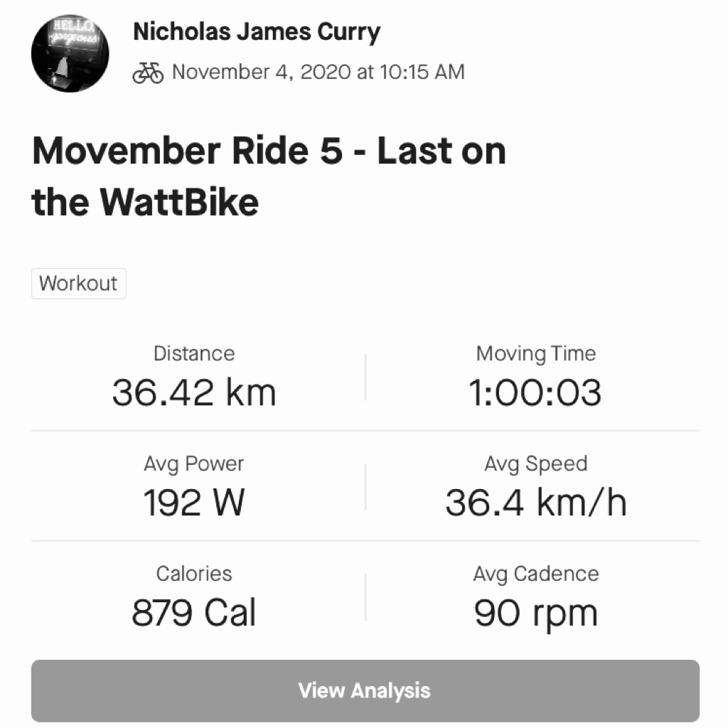The height and width of the screenshot is (728, 728).
Task: Click the WattBike text in the title
Action: [178, 202]
